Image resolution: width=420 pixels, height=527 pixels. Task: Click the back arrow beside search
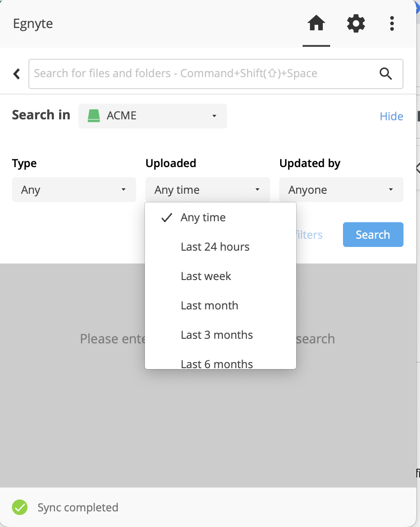coord(17,73)
